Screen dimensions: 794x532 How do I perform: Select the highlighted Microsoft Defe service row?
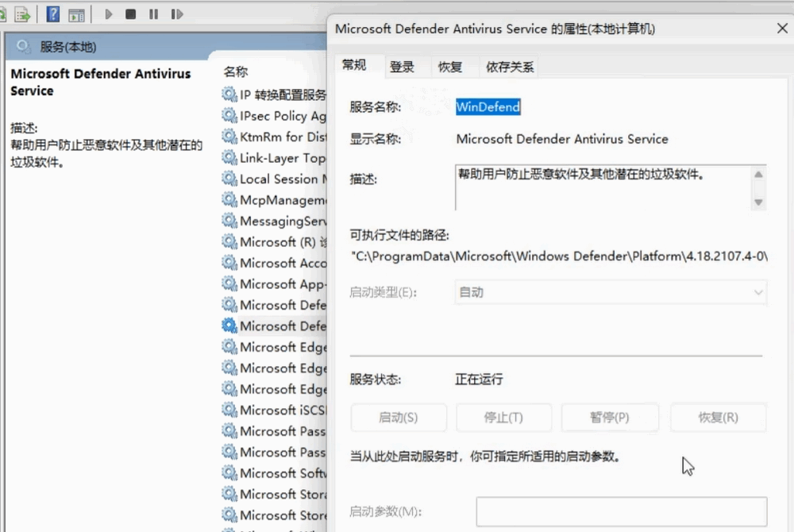coord(274,326)
